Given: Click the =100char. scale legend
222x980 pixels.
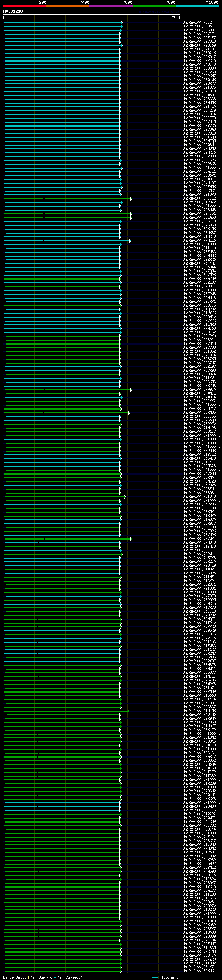Looking at the screenshot, I should tap(164, 977).
